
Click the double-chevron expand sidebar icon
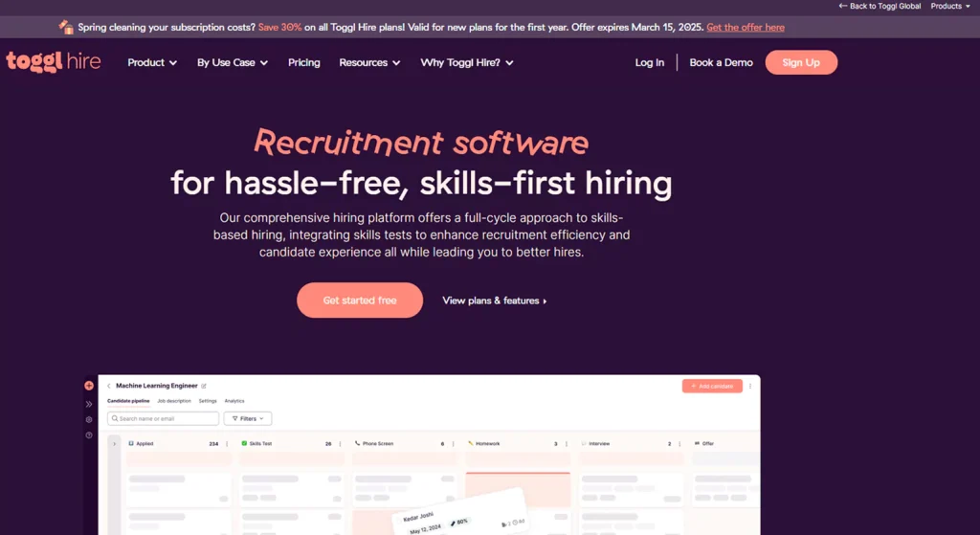click(x=89, y=404)
